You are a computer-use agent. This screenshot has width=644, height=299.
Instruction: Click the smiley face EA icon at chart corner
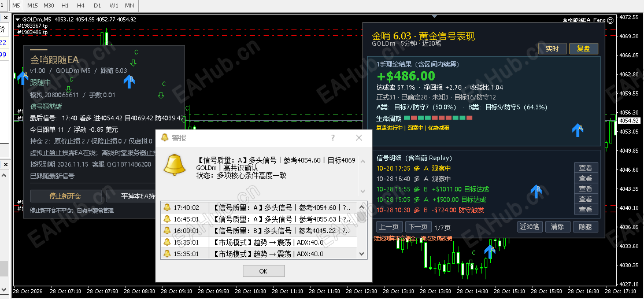pyautogui.click(x=610, y=20)
